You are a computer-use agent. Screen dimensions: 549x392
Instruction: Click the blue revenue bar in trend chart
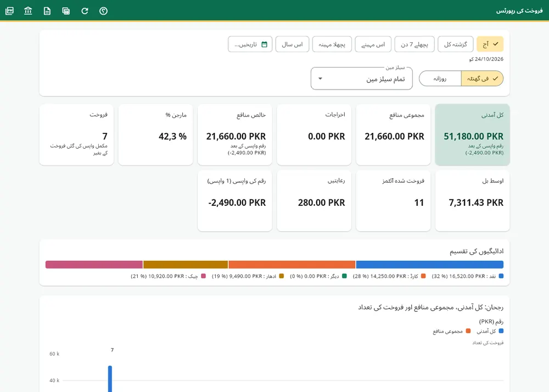110,379
